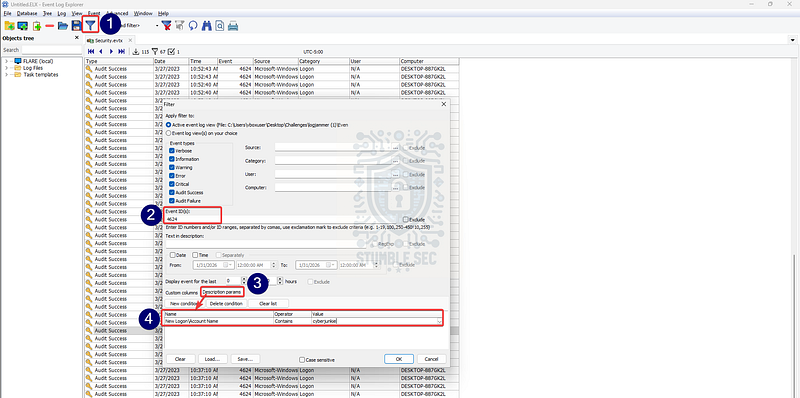Image resolution: width=800 pixels, height=398 pixels.
Task: Open the Help menu
Action: (x=163, y=13)
